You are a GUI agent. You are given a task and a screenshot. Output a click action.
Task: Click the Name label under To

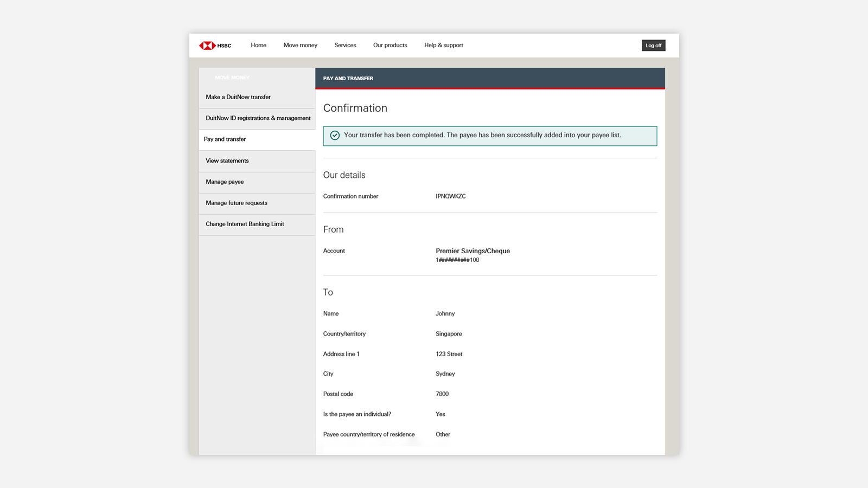coord(330,314)
